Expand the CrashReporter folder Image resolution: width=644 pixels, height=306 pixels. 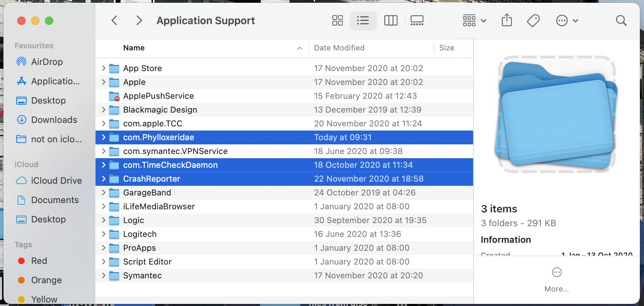tap(103, 179)
